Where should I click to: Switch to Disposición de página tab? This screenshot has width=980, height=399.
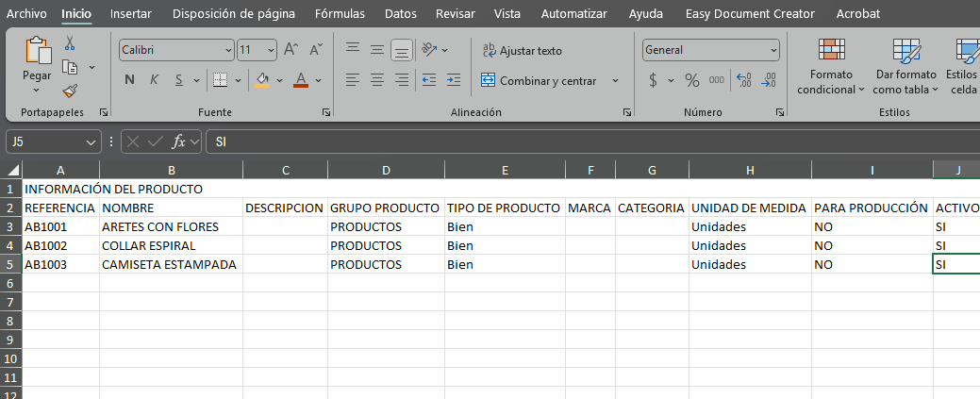(234, 14)
